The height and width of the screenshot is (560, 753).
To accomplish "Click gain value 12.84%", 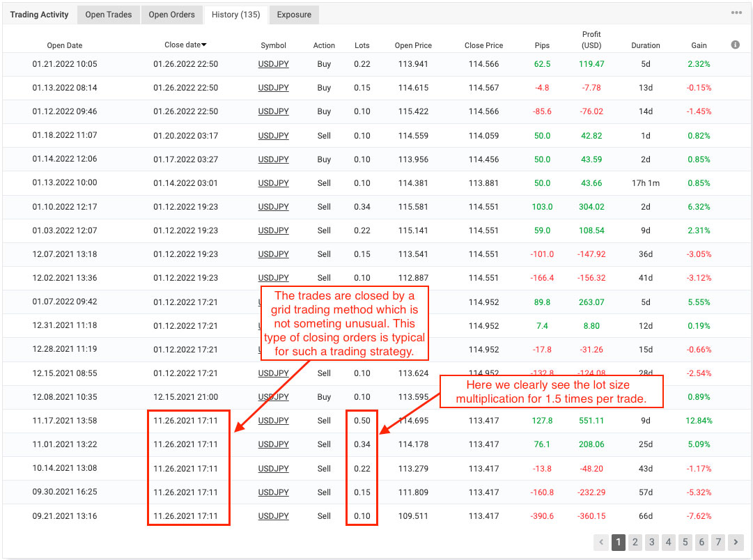I will (699, 421).
